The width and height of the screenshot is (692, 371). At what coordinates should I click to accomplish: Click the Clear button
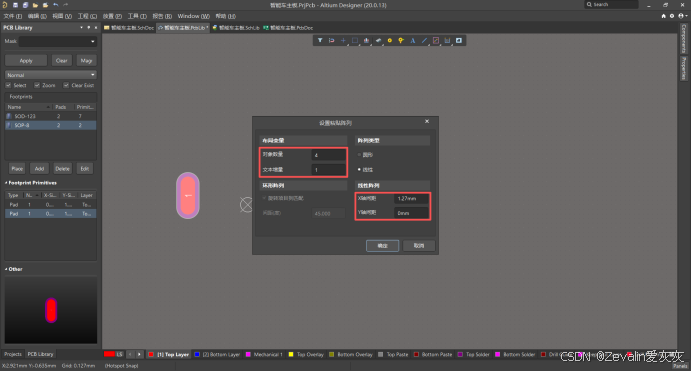62,60
